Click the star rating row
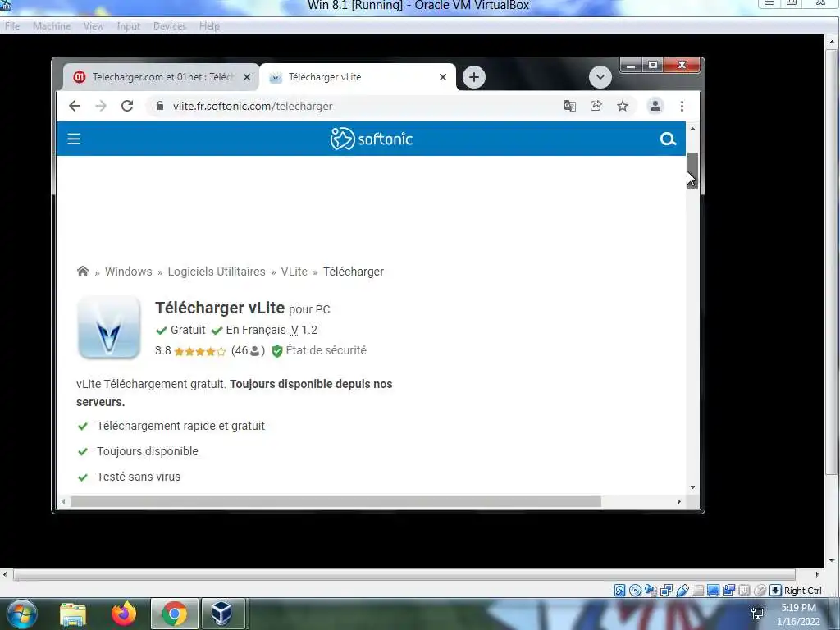This screenshot has height=630, width=840. [200, 351]
